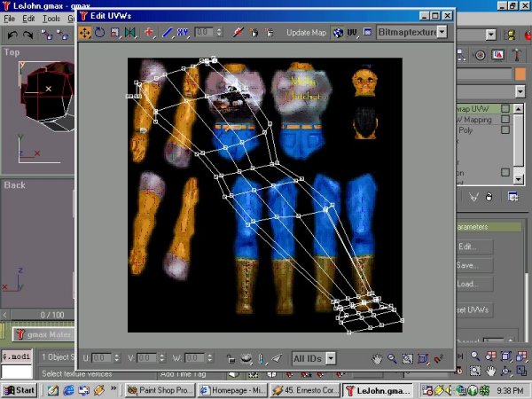Screen dimensions: 532x399
Task: Click the red weld/break vertices icon
Action: [239, 33]
